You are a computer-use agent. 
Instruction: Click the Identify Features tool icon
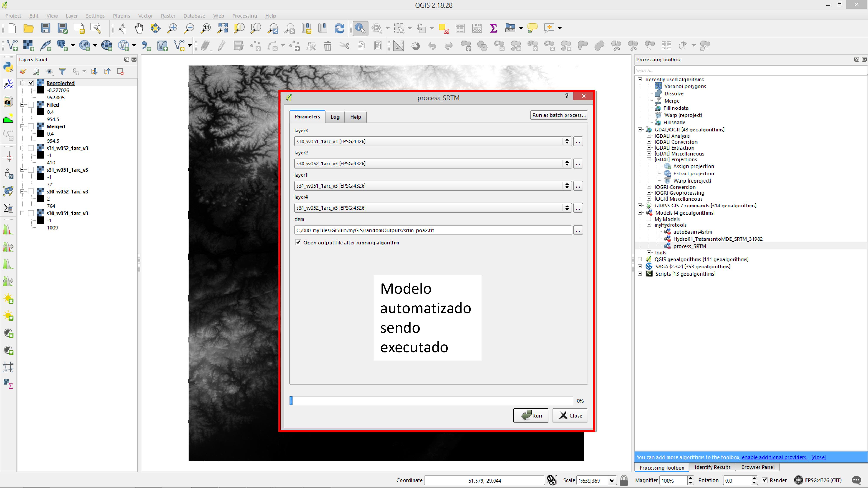[360, 28]
